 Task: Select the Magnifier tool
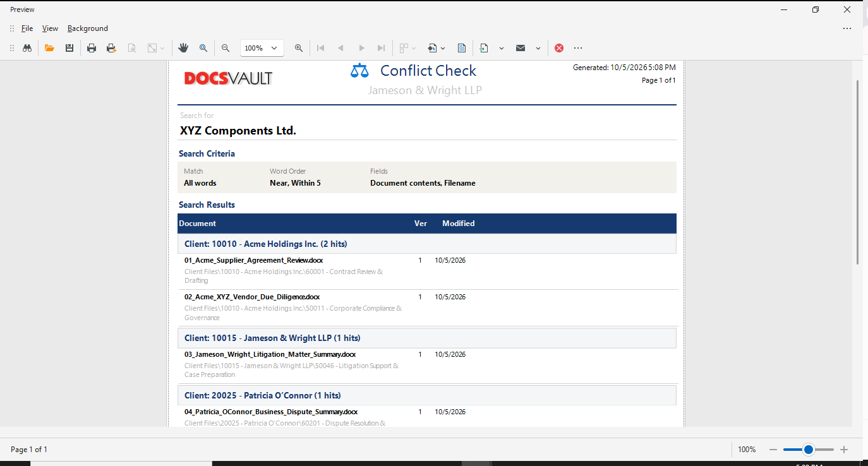[203, 48]
